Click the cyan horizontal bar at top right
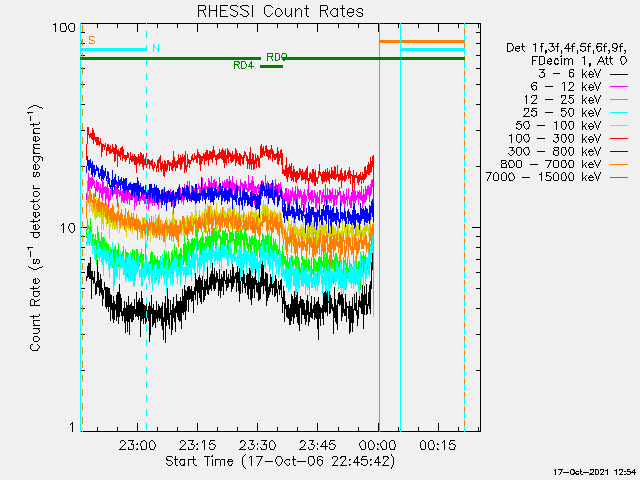This screenshot has width=640, height=480. (x=433, y=50)
